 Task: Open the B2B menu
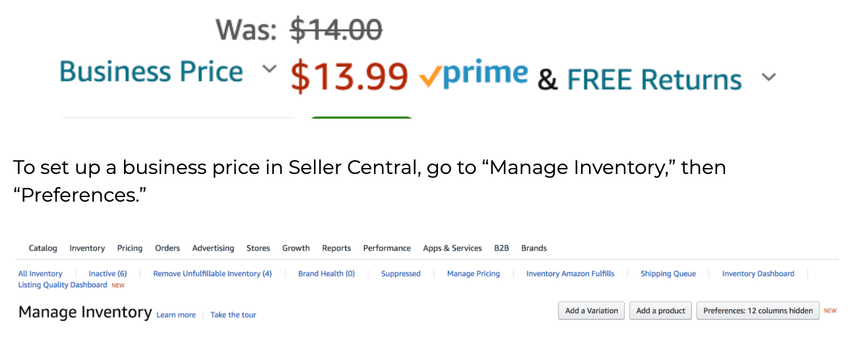point(502,248)
